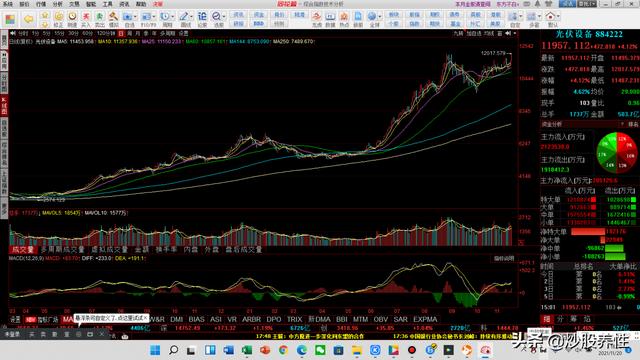Click the 加自选 add-to-favorites button
This screenshot has width=640, height=360.
click(474, 33)
